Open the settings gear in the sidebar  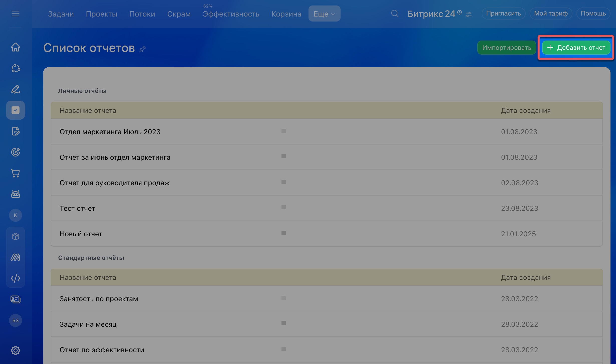point(16,350)
